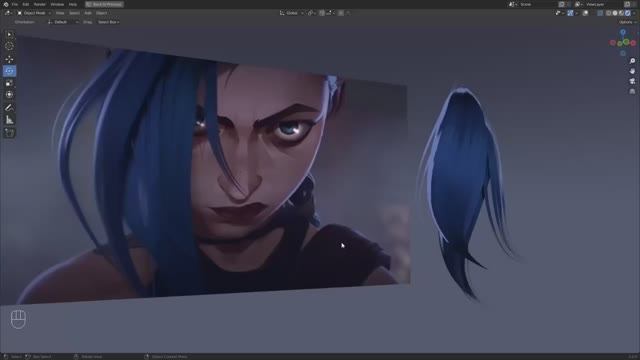Select the Cursor tool
Image resolution: width=640 pixels, height=360 pixels.
click(x=9, y=47)
